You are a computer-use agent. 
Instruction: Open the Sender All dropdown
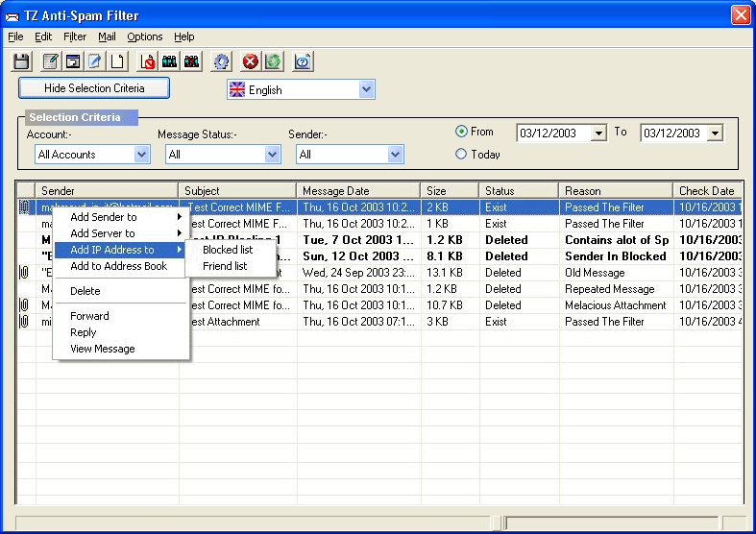(396, 155)
